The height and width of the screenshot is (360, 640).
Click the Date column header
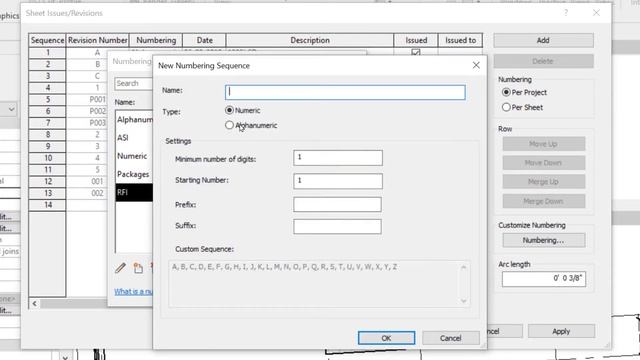(204, 40)
